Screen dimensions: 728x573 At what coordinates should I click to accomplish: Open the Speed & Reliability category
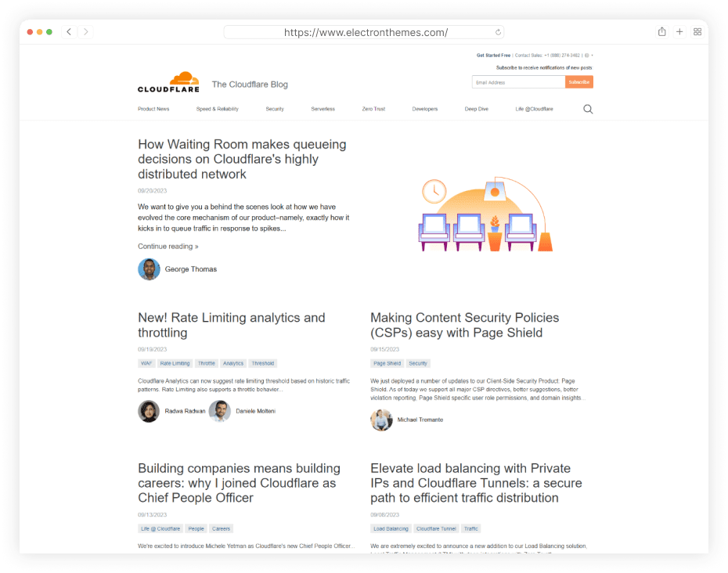tap(218, 109)
